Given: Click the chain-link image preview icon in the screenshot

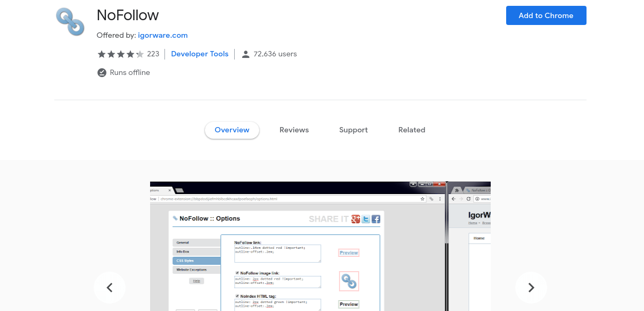Looking at the screenshot, I should [349, 281].
